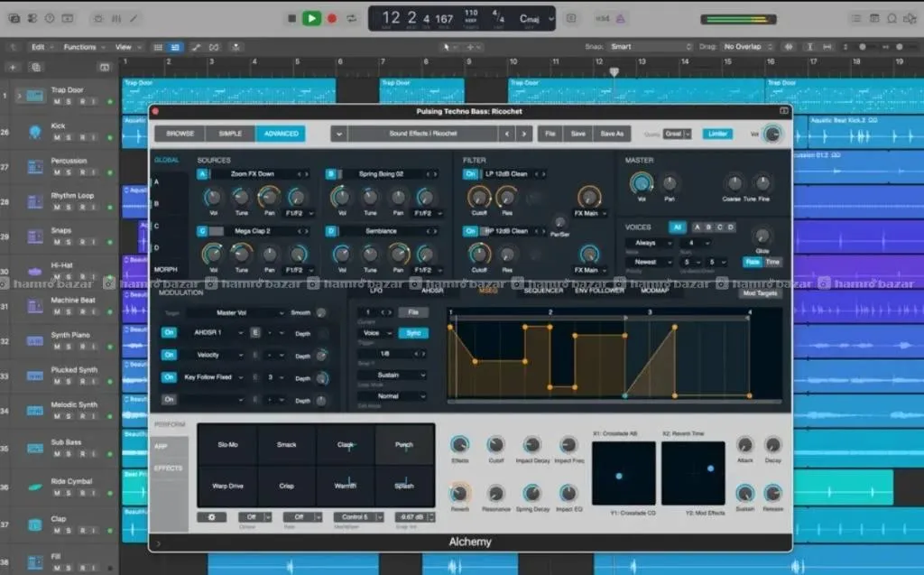Toggle source B on/off button
The width and height of the screenshot is (924, 575).
pyautogui.click(x=331, y=174)
